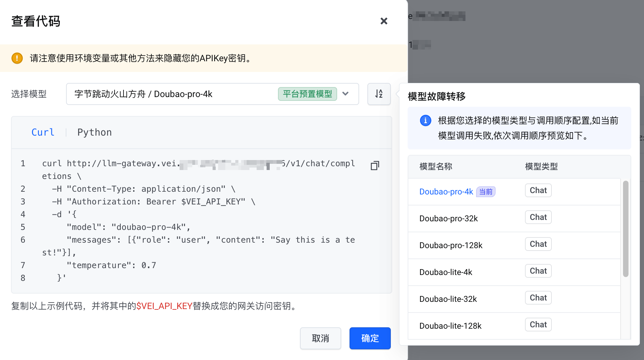Click the 模型类型 column header
The height and width of the screenshot is (360, 644).
(x=541, y=167)
